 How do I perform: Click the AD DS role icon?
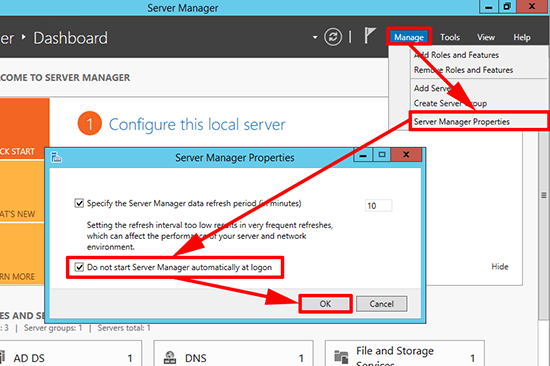[x=2, y=358]
